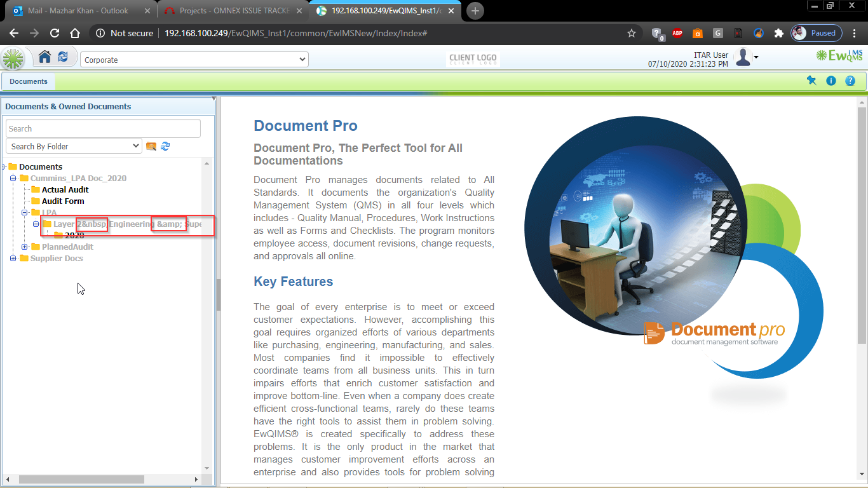
Task: Click the tree horizontal scrollbar thumb
Action: coord(81,479)
